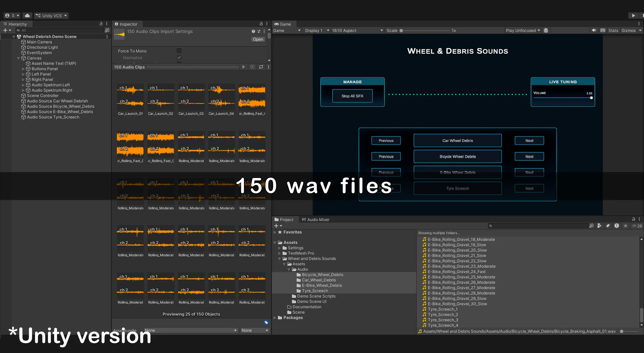Open Wheel Debrish Demo Scene options menu
The height and width of the screenshot is (353, 644).
point(107,37)
